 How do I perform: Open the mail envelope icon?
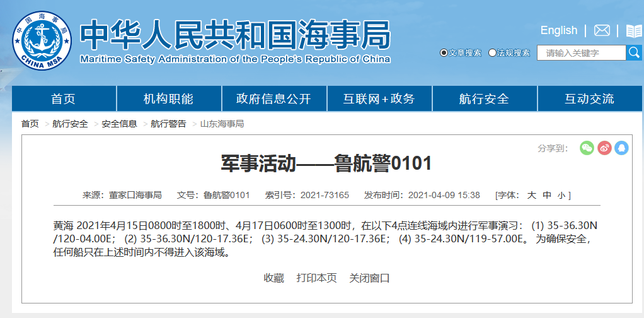click(602, 30)
